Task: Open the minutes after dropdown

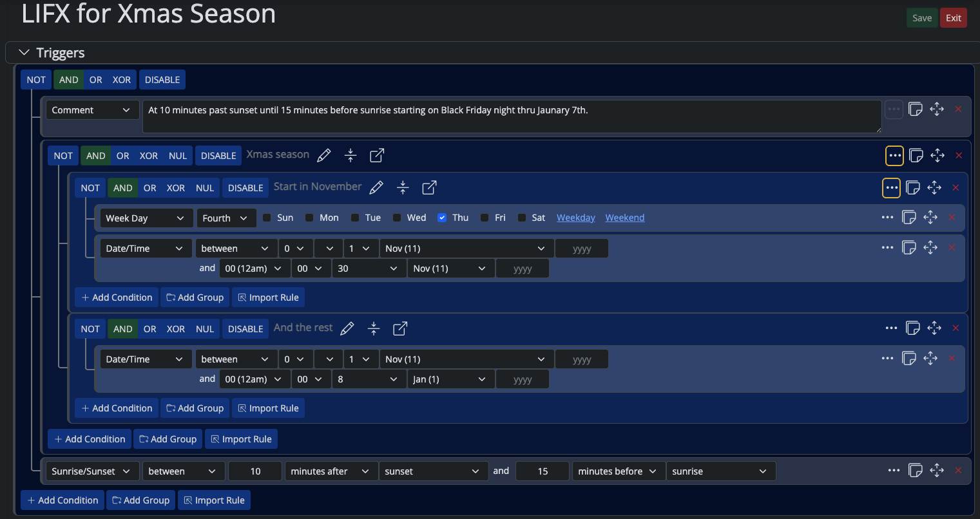Action: [330, 471]
